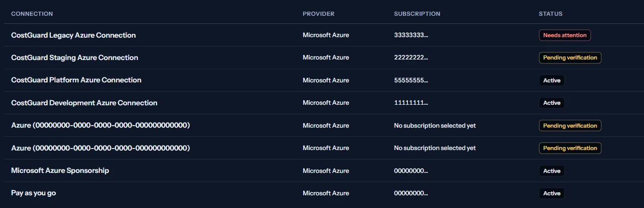Click Active badge for Development Azure Connection
Image resolution: width=644 pixels, height=208 pixels.
pos(552,103)
